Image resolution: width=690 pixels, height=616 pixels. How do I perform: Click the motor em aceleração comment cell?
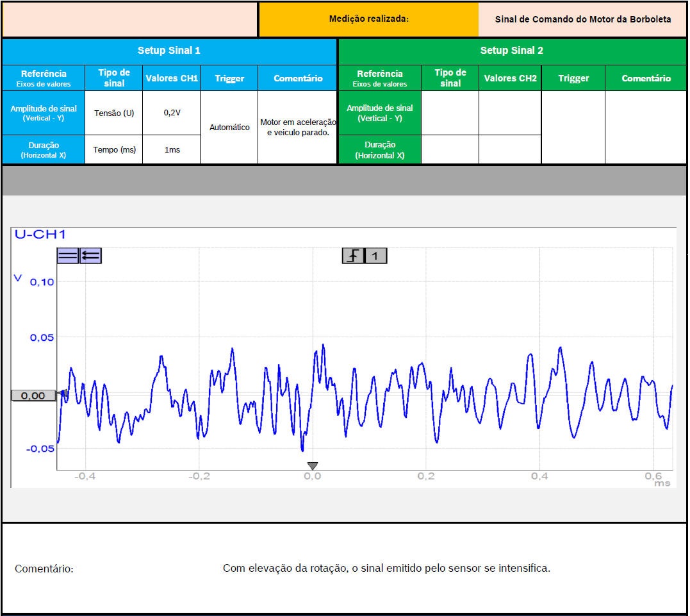click(298, 127)
